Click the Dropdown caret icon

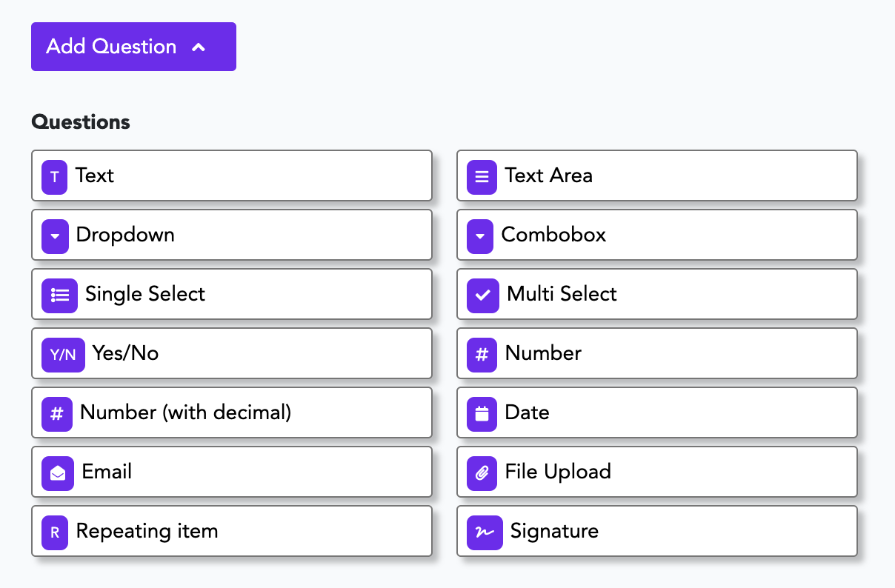(x=54, y=235)
